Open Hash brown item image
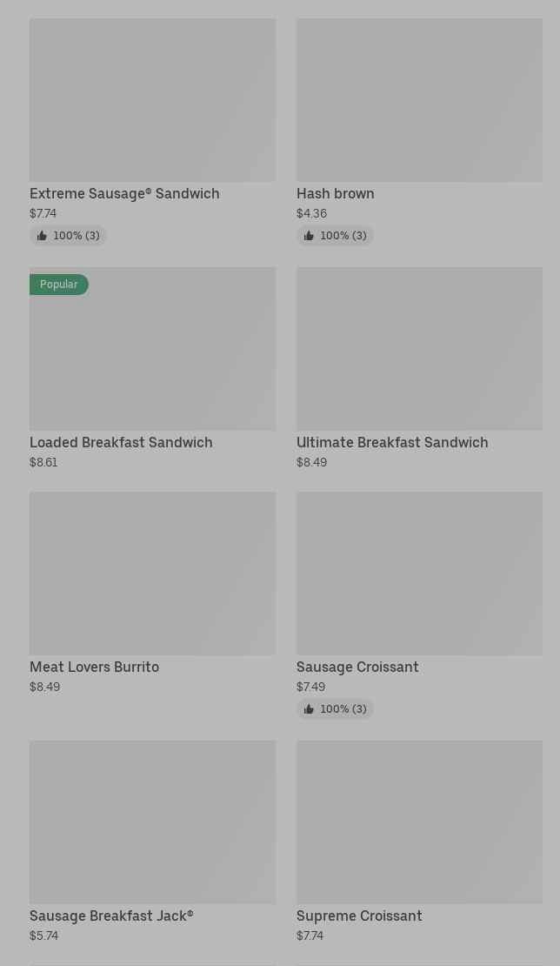Image resolution: width=560 pixels, height=966 pixels. [x=419, y=100]
